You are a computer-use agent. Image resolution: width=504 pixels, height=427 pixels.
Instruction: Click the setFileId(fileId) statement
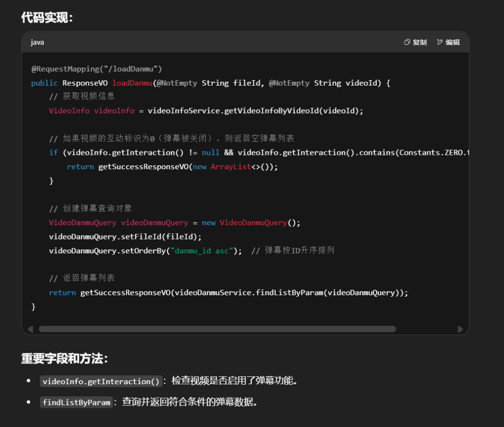click(x=125, y=237)
